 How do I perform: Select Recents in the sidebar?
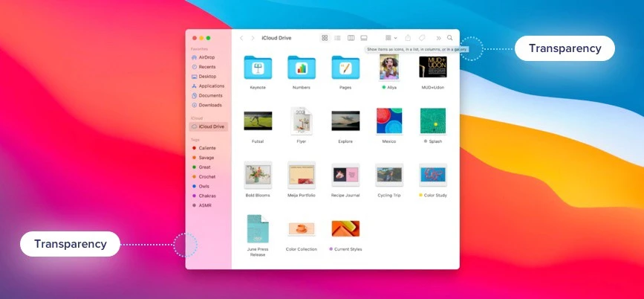click(208, 67)
